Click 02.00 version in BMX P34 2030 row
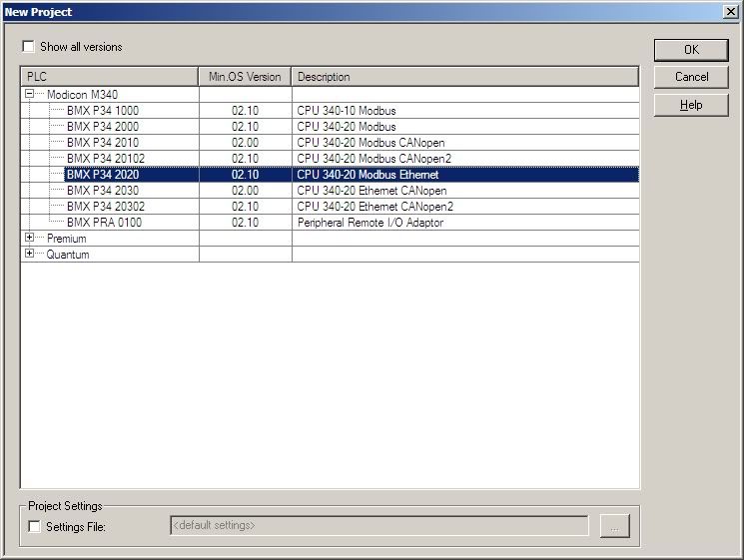This screenshot has height=560, width=744. (x=245, y=190)
